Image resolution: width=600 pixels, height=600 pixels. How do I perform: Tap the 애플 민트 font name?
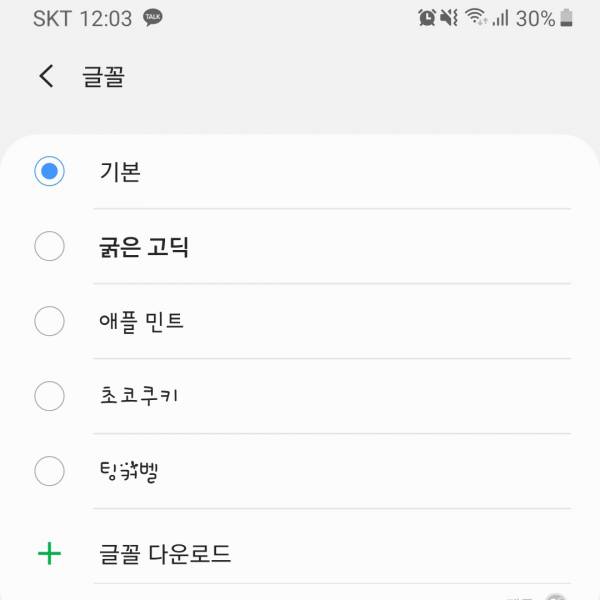point(141,321)
